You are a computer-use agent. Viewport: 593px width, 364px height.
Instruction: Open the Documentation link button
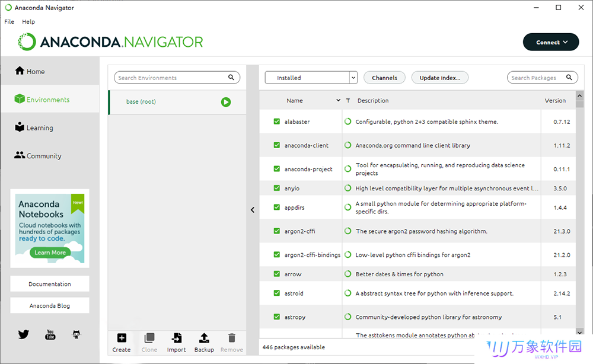pyautogui.click(x=50, y=284)
